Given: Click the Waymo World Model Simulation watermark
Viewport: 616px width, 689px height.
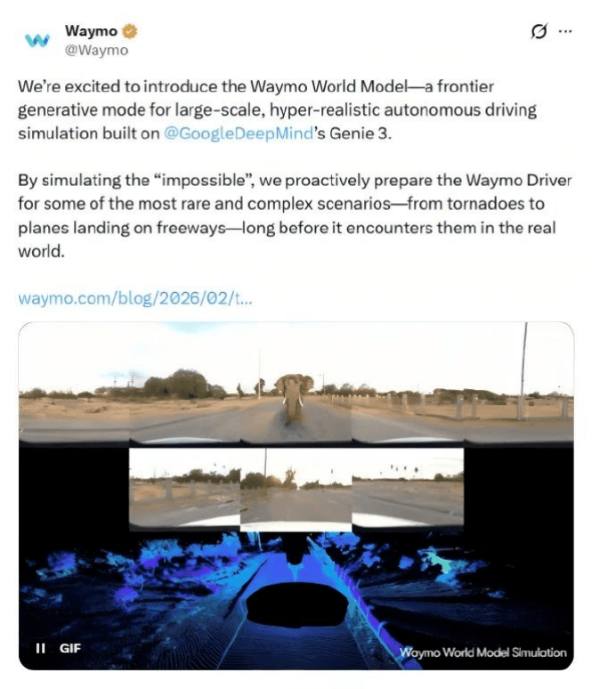Looking at the screenshot, I should (x=482, y=653).
